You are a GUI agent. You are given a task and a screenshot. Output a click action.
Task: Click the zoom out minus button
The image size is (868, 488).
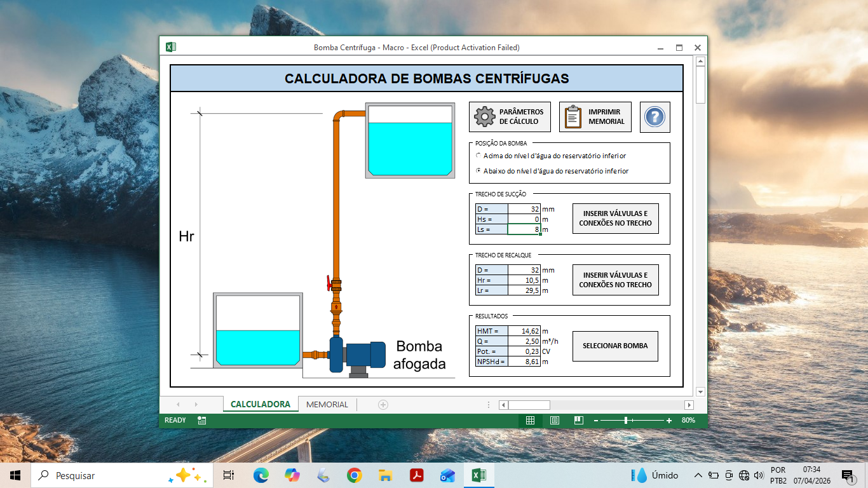pyautogui.click(x=596, y=421)
